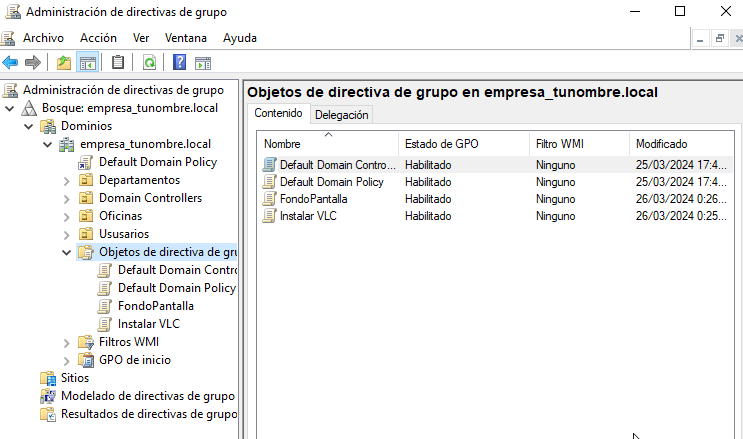
Task: Click the Ususarios OU folder icon
Action: click(86, 234)
